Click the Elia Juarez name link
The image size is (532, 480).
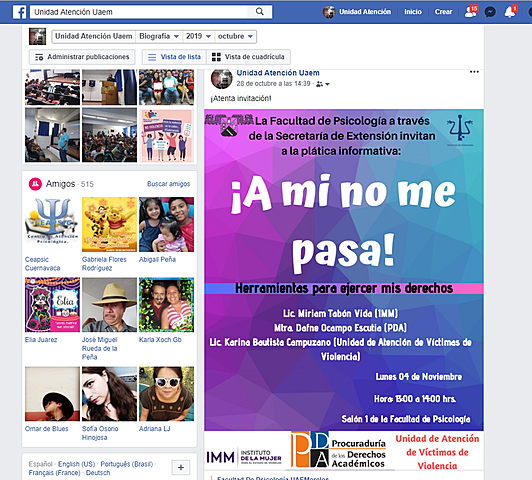click(41, 340)
